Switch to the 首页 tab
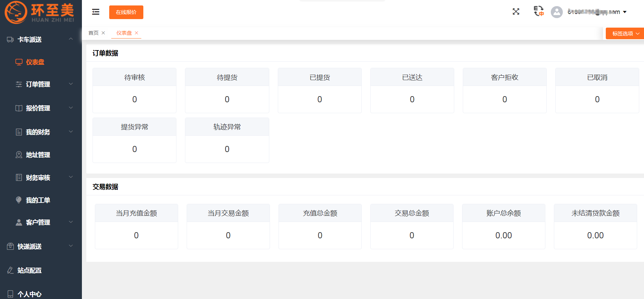The width and height of the screenshot is (644, 299). [x=94, y=33]
